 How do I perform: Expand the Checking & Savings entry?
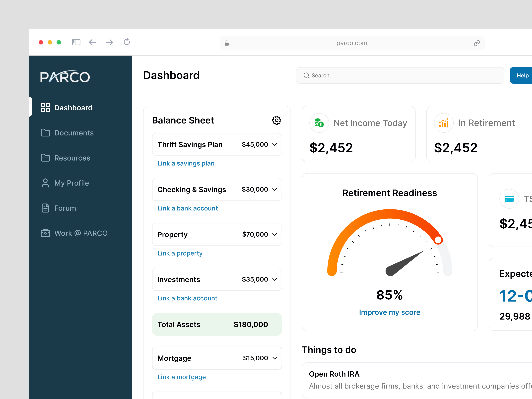click(x=275, y=190)
